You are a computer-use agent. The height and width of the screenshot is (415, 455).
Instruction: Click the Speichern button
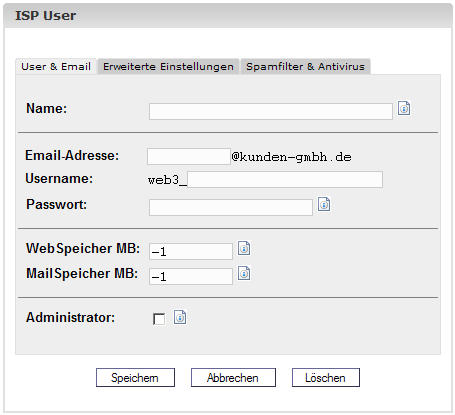click(x=135, y=378)
